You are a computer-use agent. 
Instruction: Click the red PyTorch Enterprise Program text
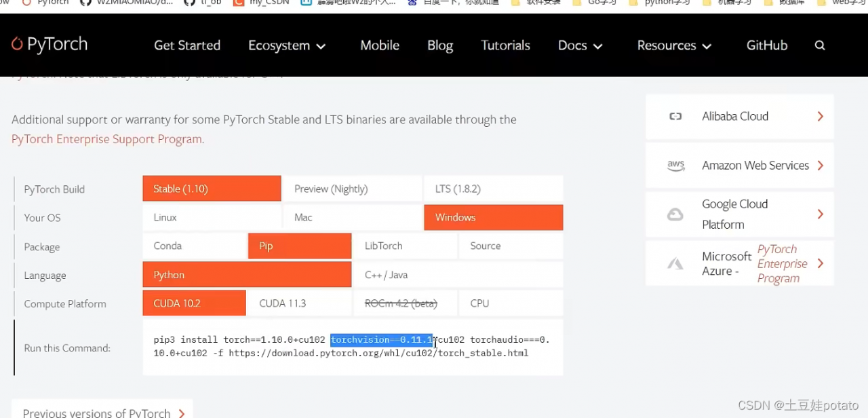click(783, 264)
